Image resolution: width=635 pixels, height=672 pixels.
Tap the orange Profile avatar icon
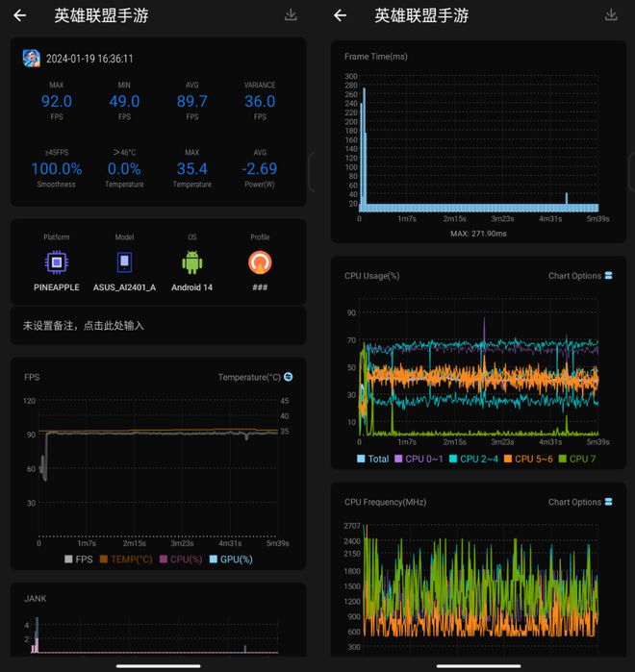coord(260,262)
